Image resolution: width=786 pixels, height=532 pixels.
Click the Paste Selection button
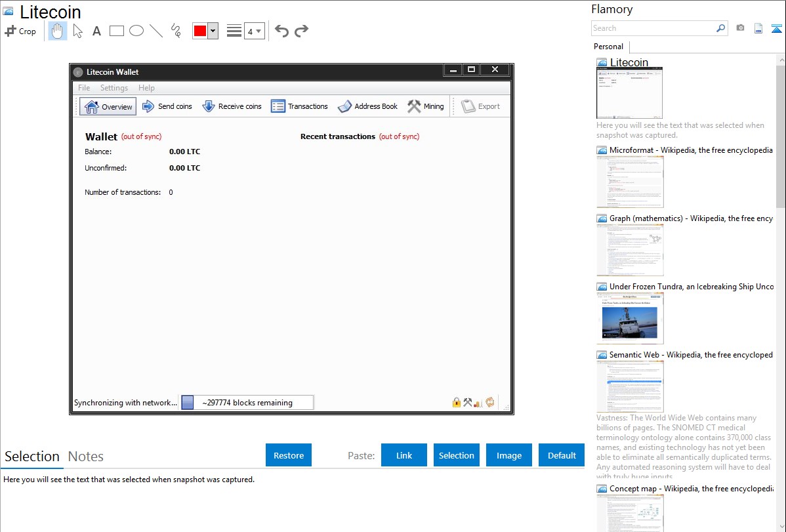click(457, 455)
